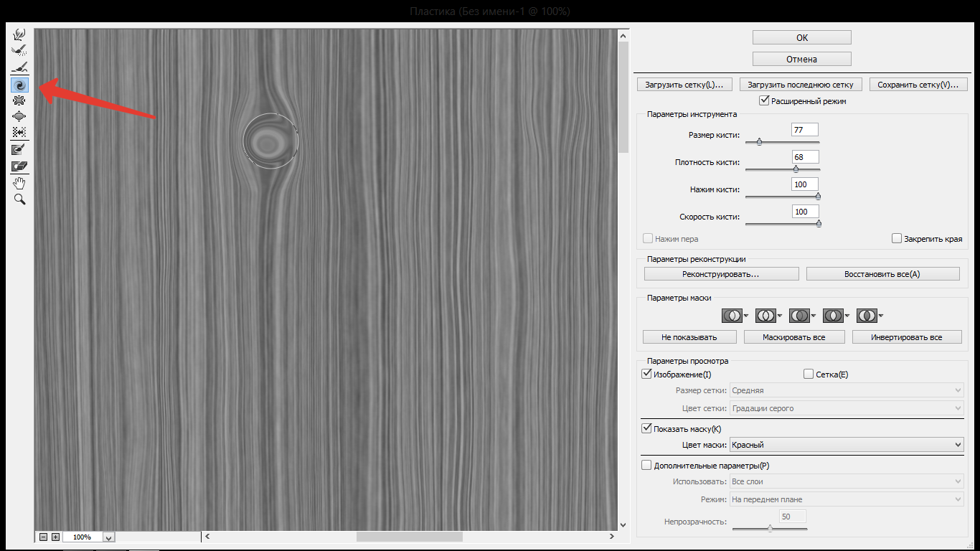Select the Pucker tool
This screenshot has height=551, width=980.
click(20, 100)
